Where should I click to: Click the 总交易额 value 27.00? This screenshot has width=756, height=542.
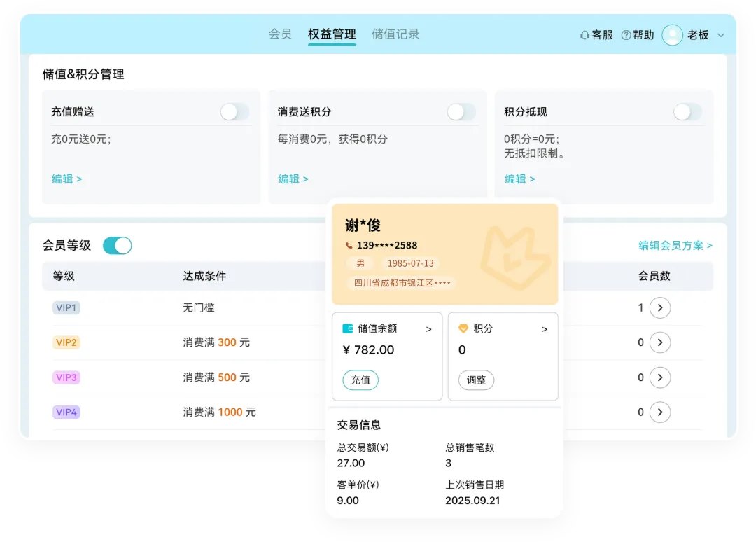(x=351, y=463)
